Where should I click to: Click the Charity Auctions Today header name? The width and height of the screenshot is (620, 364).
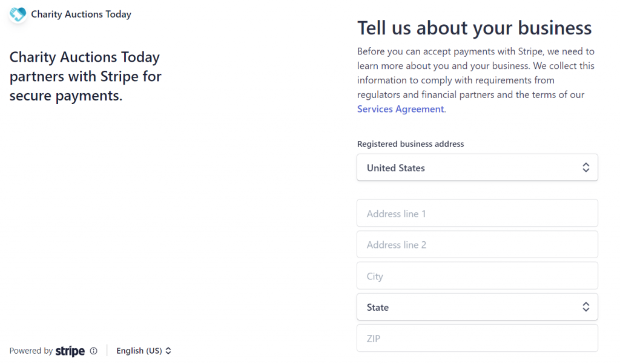click(81, 15)
